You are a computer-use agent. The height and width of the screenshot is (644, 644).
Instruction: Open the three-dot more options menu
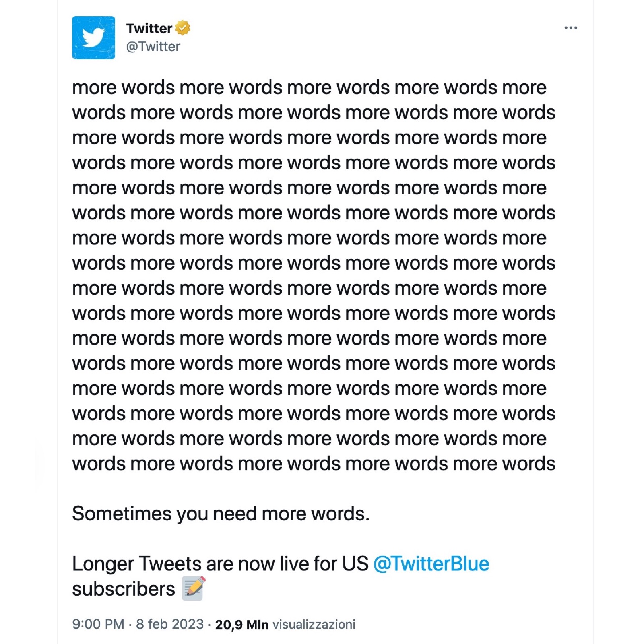(570, 28)
